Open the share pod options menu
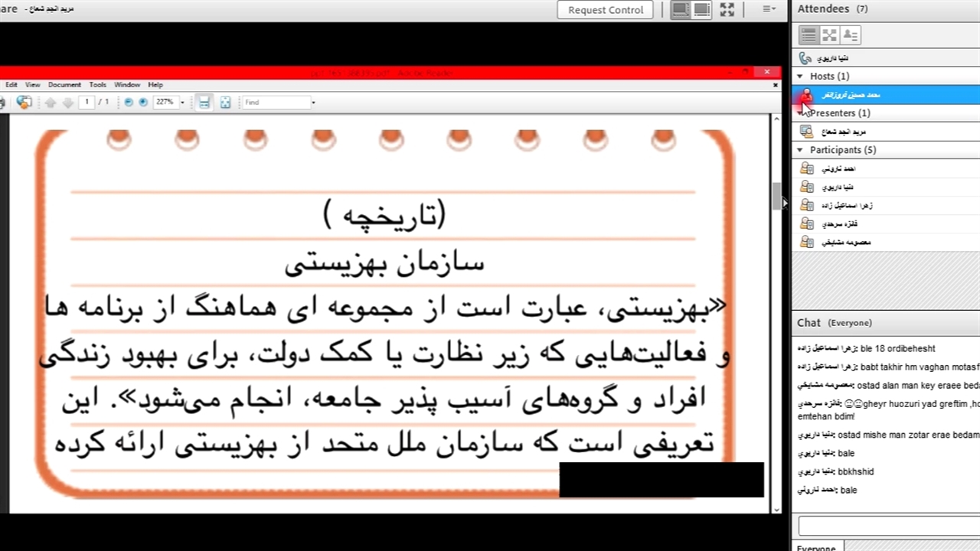The height and width of the screenshot is (551, 980). coord(769,10)
